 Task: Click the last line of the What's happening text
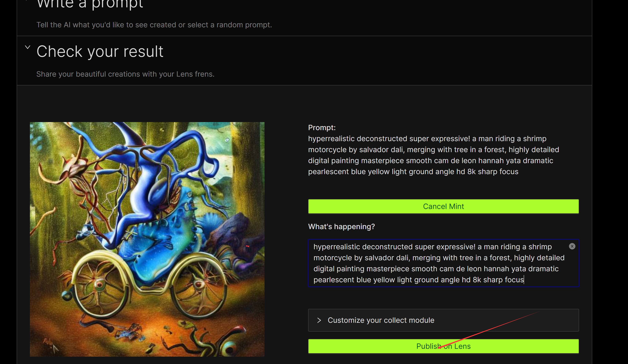pyautogui.click(x=419, y=280)
